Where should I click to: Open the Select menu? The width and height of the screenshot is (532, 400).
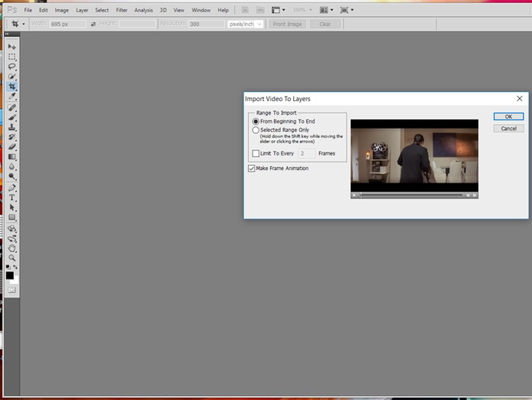pos(102,10)
